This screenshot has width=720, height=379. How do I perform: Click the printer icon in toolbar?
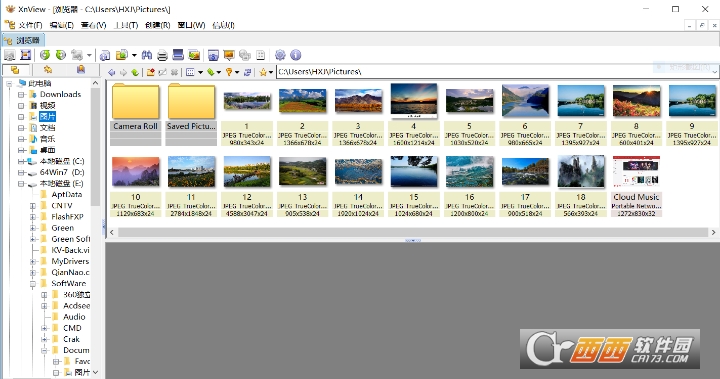point(162,56)
